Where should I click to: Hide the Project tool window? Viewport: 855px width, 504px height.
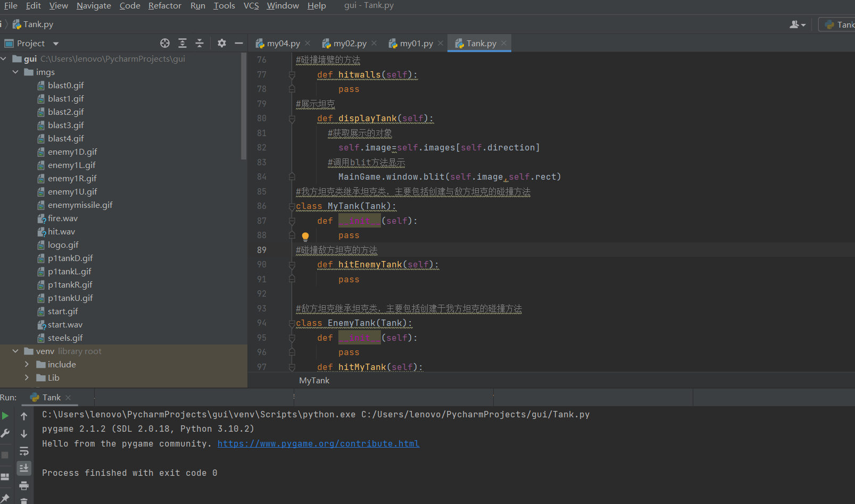tap(239, 43)
